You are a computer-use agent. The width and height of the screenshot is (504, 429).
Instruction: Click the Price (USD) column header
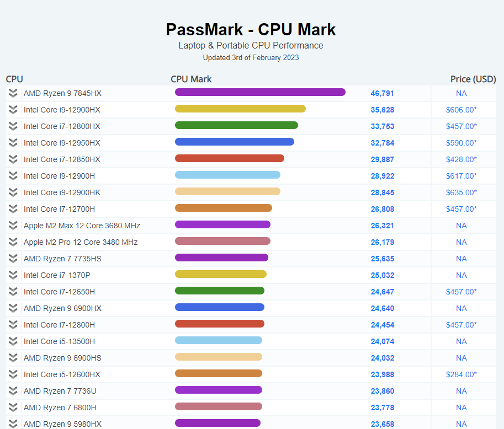[x=473, y=79]
